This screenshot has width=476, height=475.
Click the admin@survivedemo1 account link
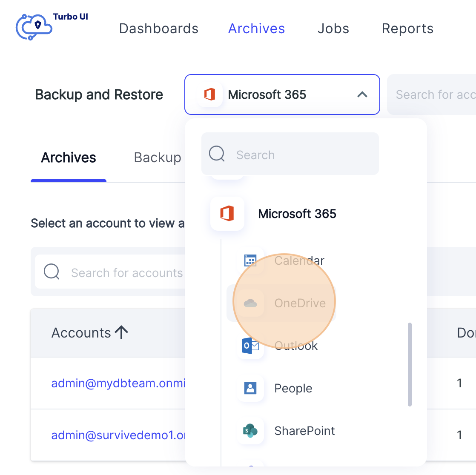pyautogui.click(x=117, y=435)
